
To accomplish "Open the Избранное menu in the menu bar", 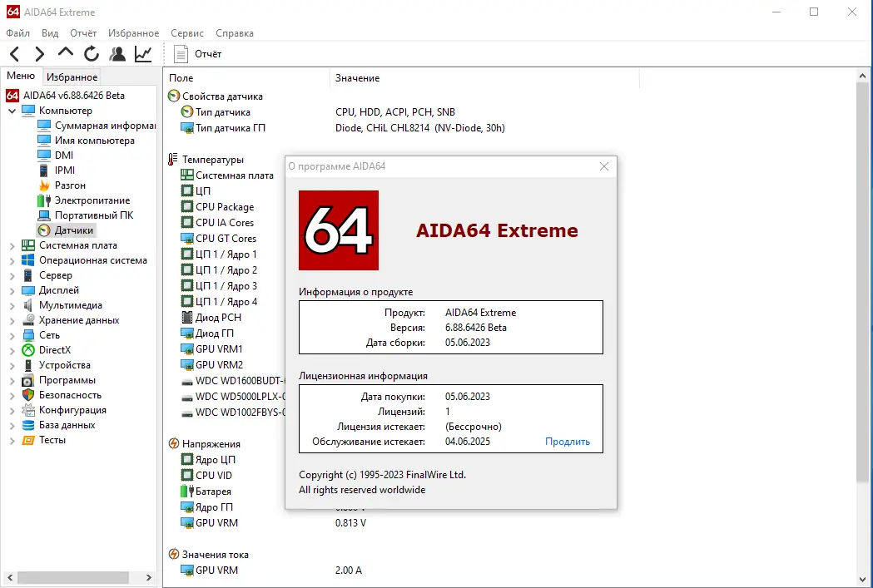I will 134,33.
